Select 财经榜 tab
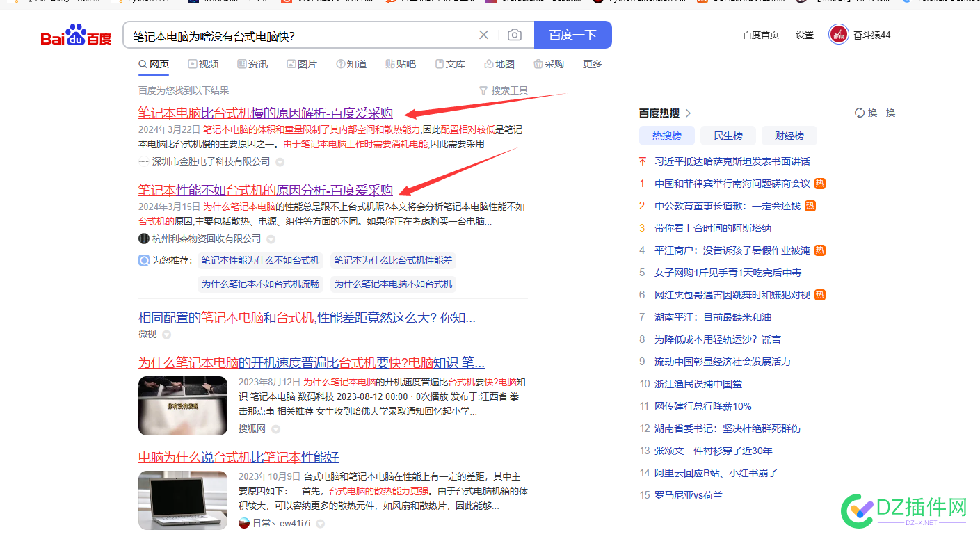The width and height of the screenshot is (980, 539). [x=789, y=136]
